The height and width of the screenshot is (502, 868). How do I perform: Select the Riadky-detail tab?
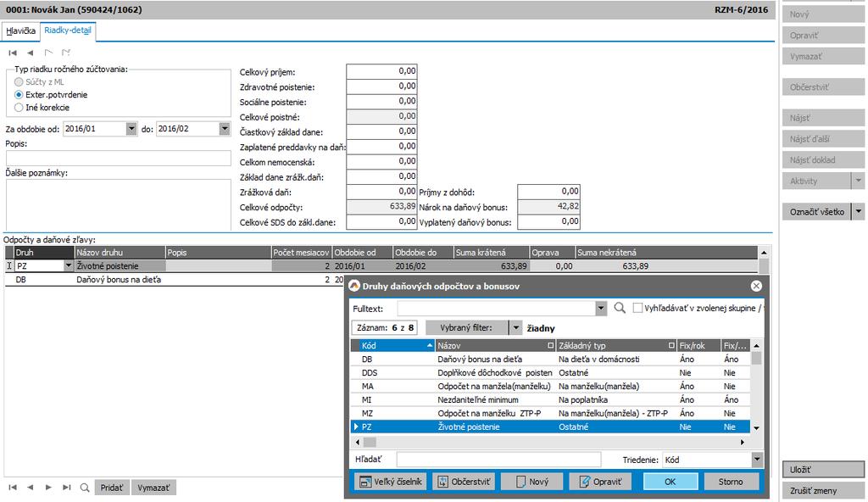click(68, 31)
